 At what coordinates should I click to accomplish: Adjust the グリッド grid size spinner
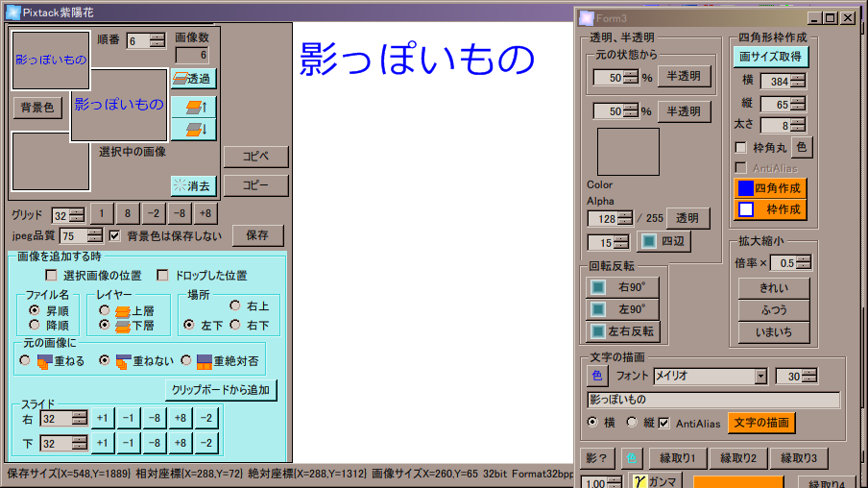[77, 215]
